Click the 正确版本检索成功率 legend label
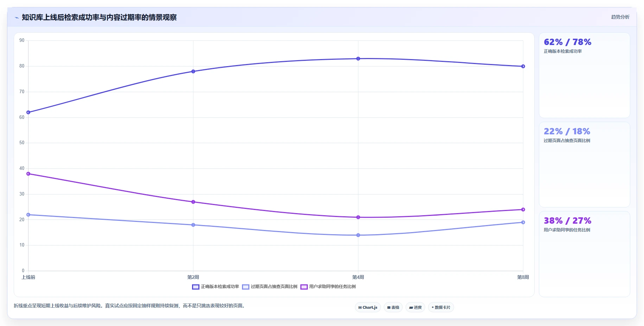 point(220,287)
